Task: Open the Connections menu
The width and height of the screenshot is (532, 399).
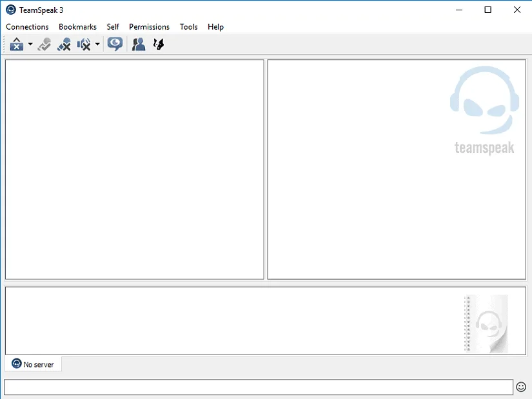Action: coord(27,27)
